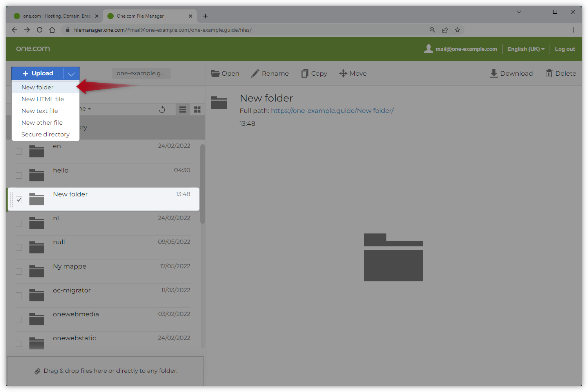Download the selected folder

click(x=511, y=73)
